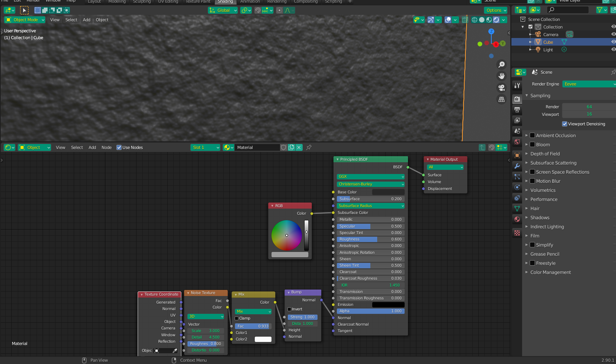Expand the Color Management panel
This screenshot has height=364, width=616.
[551, 272]
